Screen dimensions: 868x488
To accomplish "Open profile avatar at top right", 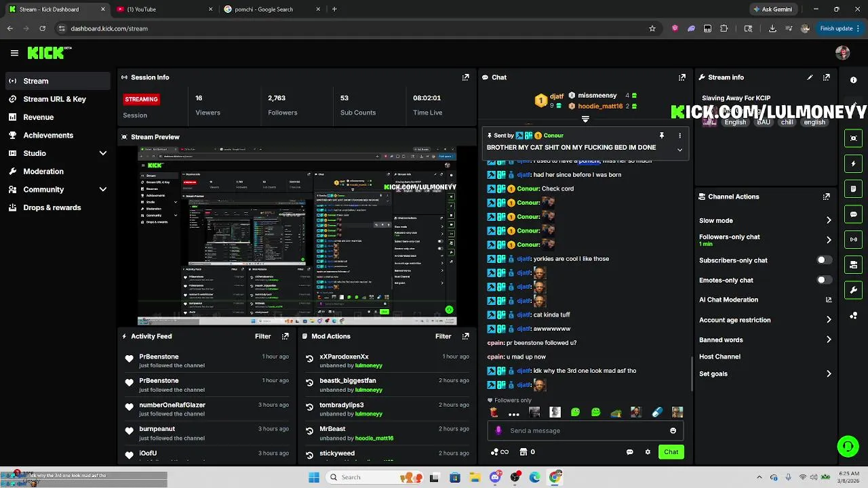I will [843, 53].
